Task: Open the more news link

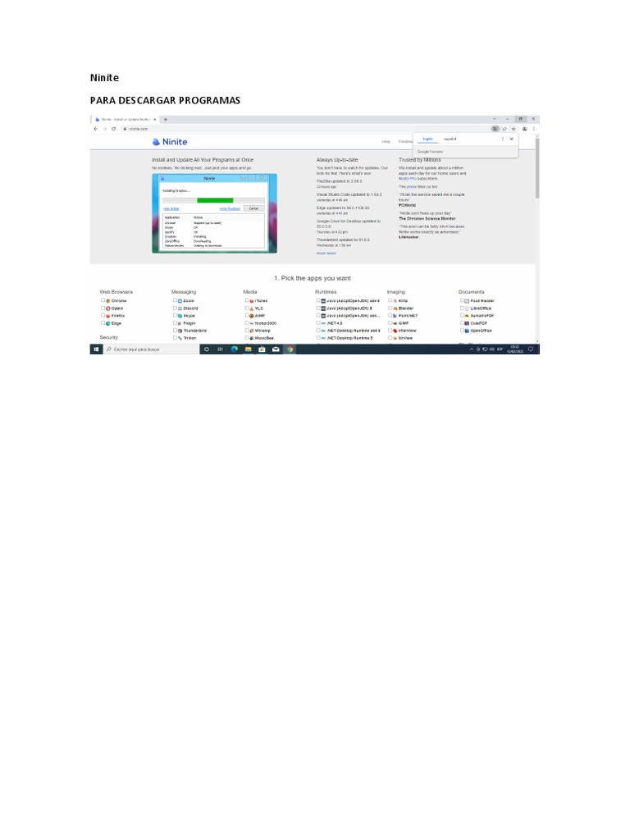Action: [x=326, y=253]
